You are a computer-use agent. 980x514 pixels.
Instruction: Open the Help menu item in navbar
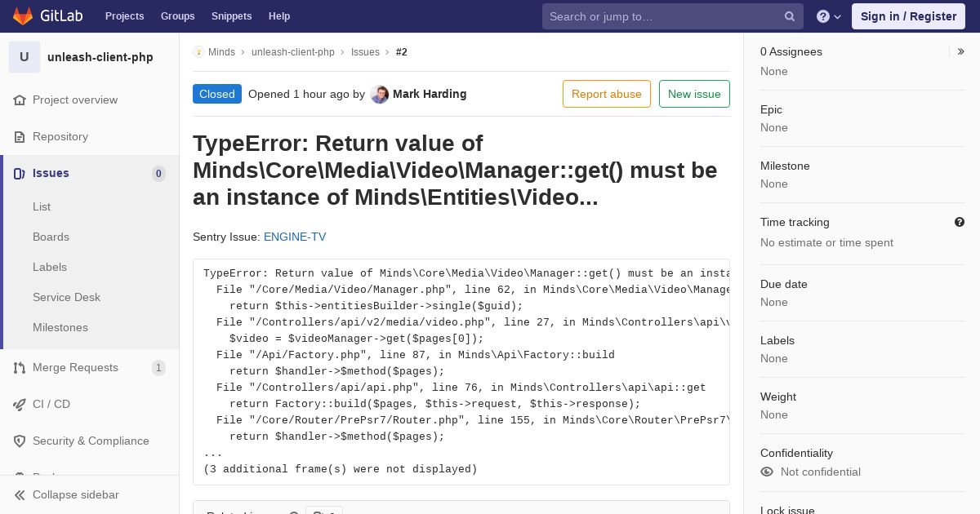coord(279,16)
